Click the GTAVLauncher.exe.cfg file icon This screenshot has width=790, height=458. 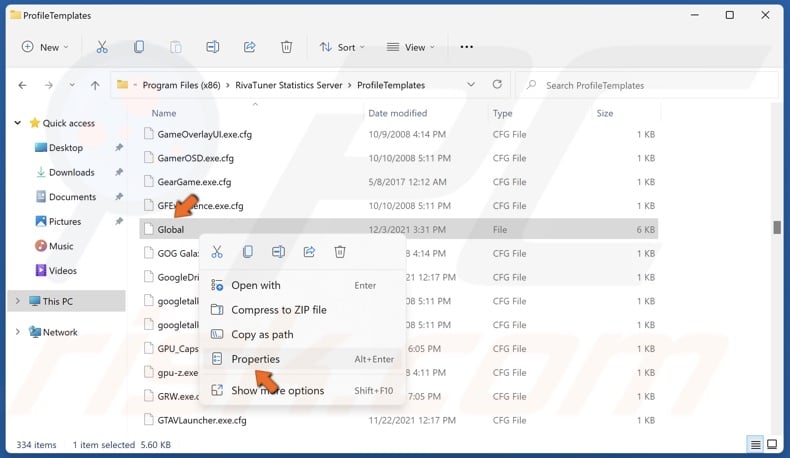click(148, 420)
